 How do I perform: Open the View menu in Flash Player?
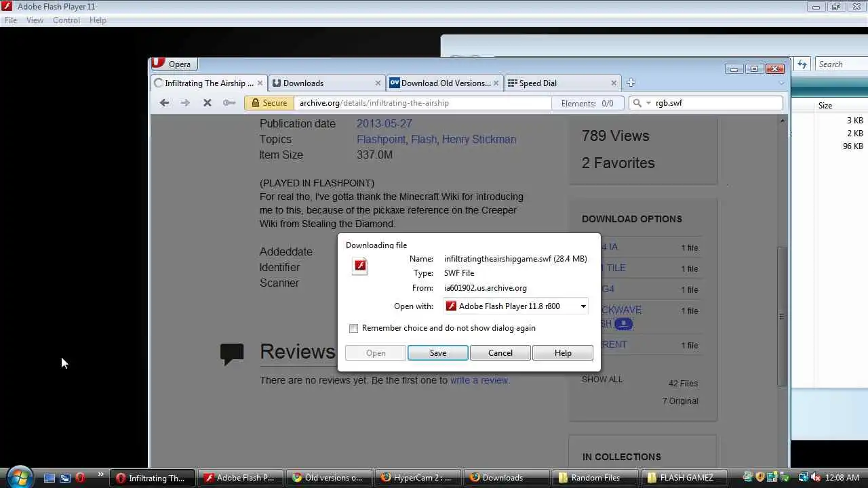click(35, 20)
